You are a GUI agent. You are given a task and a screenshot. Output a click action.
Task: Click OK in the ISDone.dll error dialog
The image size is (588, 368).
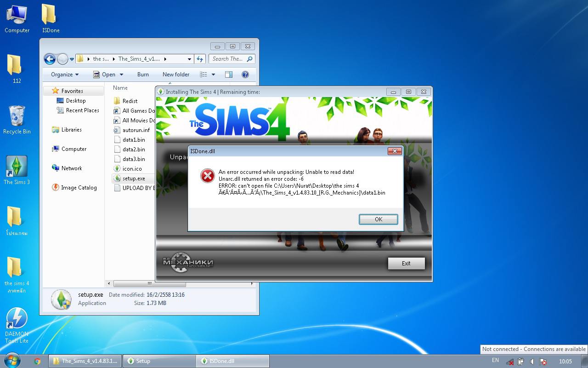coord(378,219)
